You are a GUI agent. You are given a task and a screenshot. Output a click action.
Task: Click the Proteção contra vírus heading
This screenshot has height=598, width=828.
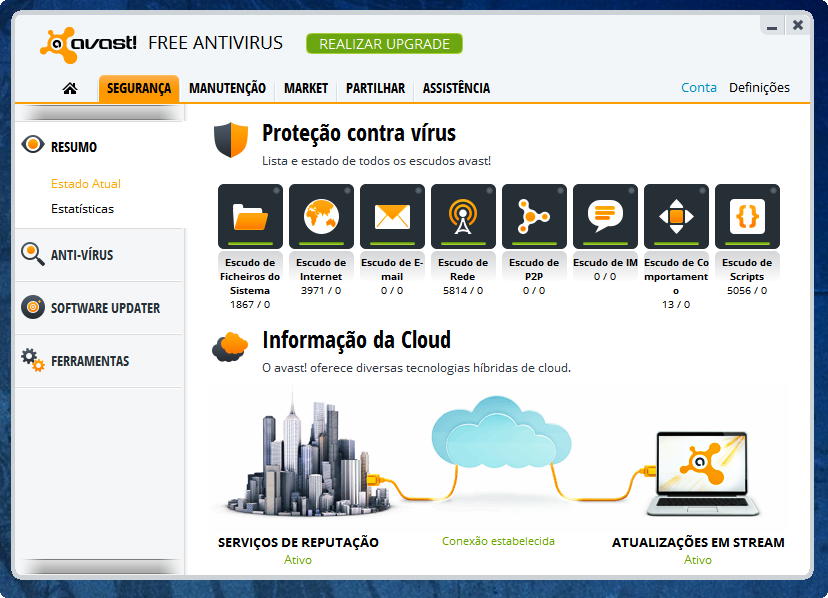coord(359,133)
